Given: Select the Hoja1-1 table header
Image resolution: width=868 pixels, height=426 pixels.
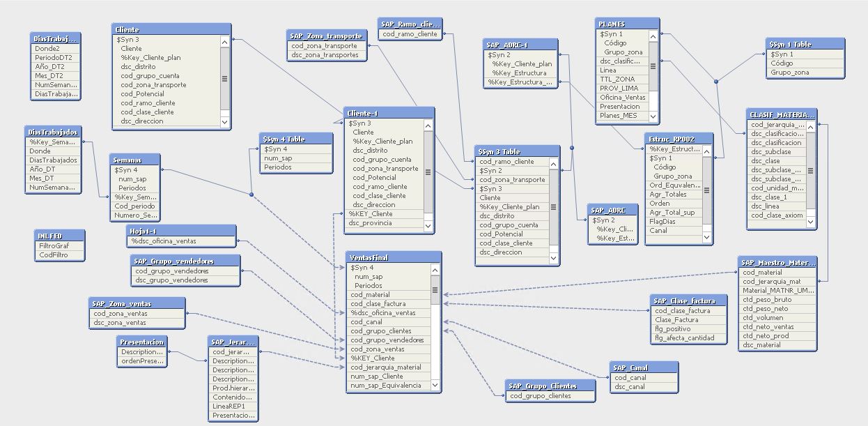Looking at the screenshot, I should click(x=183, y=231).
